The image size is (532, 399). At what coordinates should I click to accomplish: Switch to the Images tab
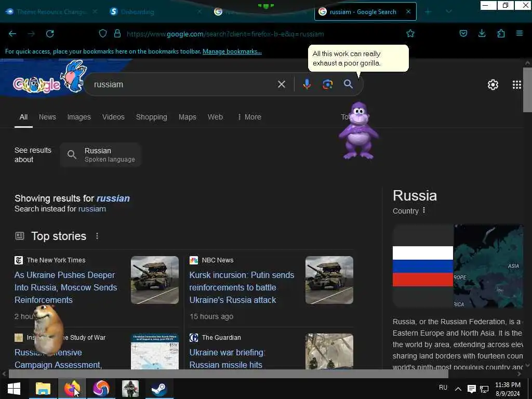[79, 117]
